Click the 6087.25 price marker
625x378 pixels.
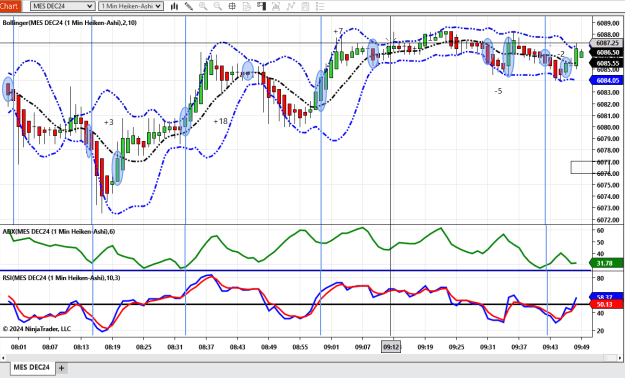click(607, 43)
